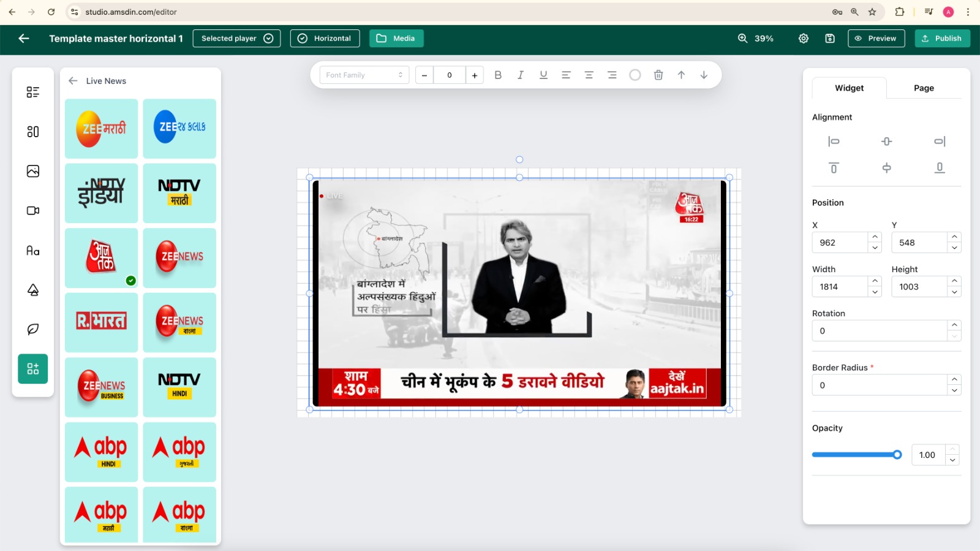
Task: Select the Aaj Tak channel thumbnail
Action: point(102,258)
